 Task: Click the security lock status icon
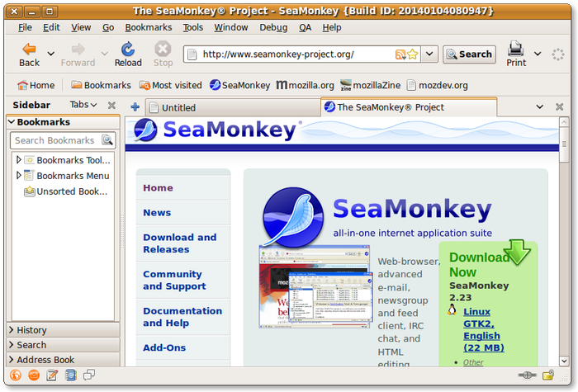pos(548,375)
